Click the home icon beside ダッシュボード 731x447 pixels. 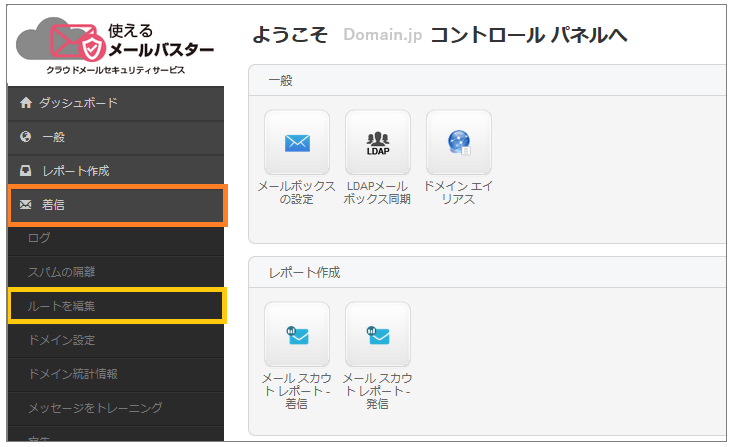(26, 103)
